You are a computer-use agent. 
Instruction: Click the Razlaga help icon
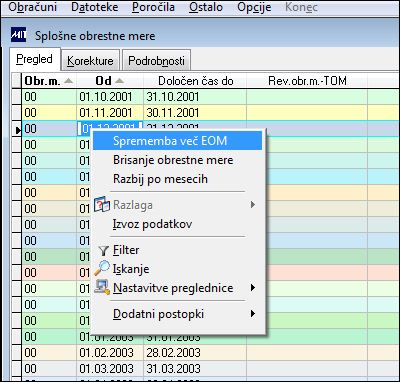pos(102,204)
